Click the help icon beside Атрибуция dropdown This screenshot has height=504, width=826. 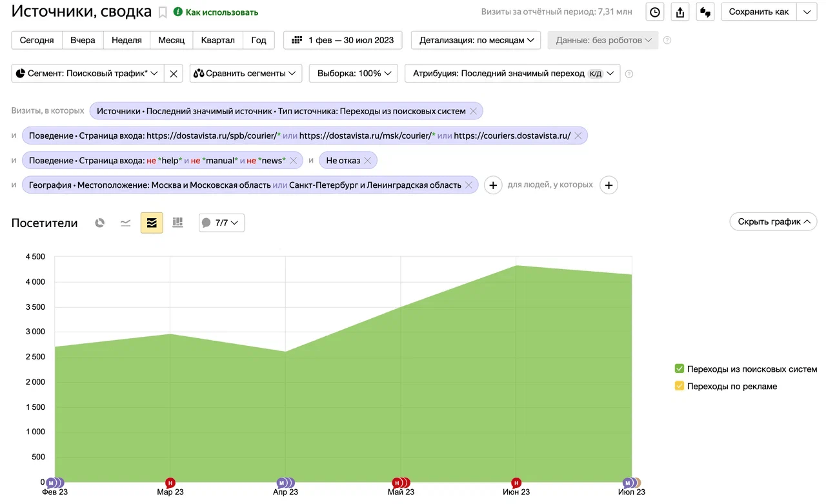[x=629, y=74]
